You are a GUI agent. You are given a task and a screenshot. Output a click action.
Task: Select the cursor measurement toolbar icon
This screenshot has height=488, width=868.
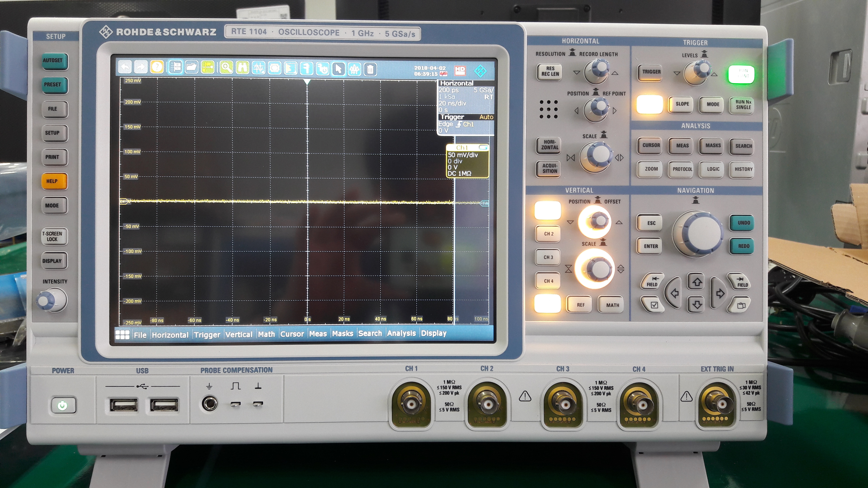258,68
